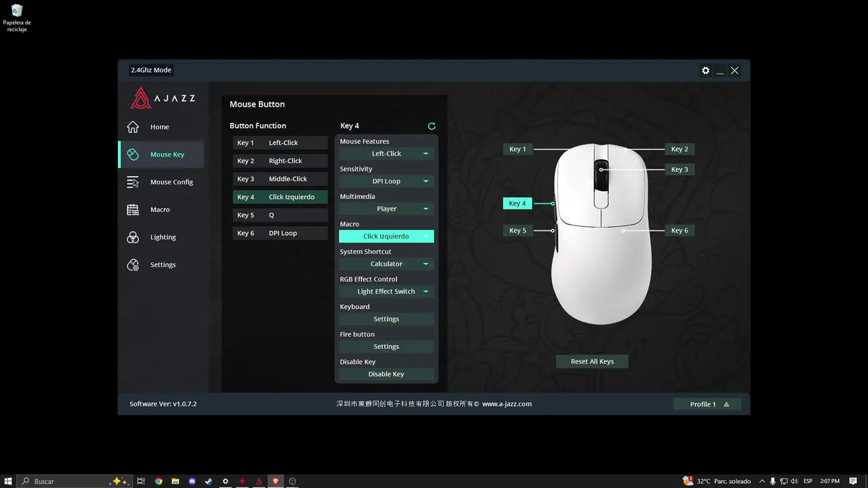Open the Settings sidebar section
Viewport: 868px width, 488px height.
coord(161,265)
